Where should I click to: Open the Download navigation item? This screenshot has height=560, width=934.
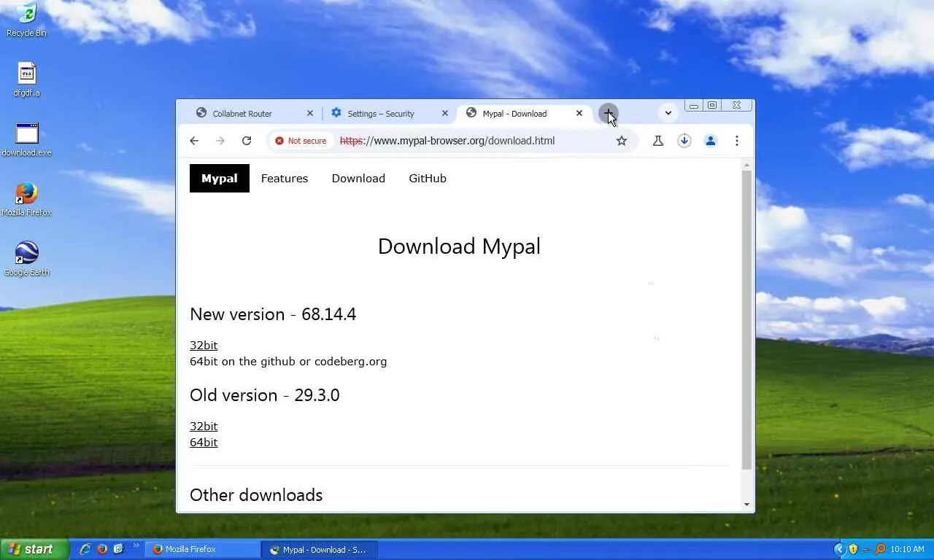point(358,178)
